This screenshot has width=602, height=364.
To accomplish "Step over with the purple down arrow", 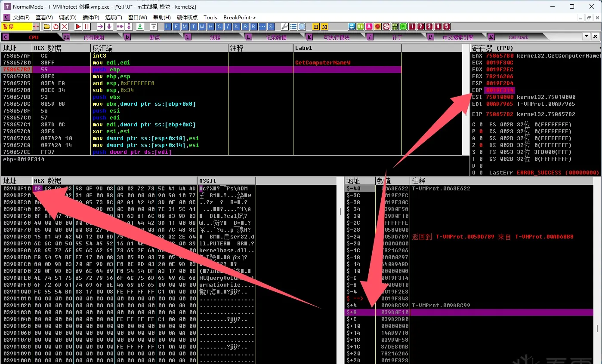I will (109, 27).
